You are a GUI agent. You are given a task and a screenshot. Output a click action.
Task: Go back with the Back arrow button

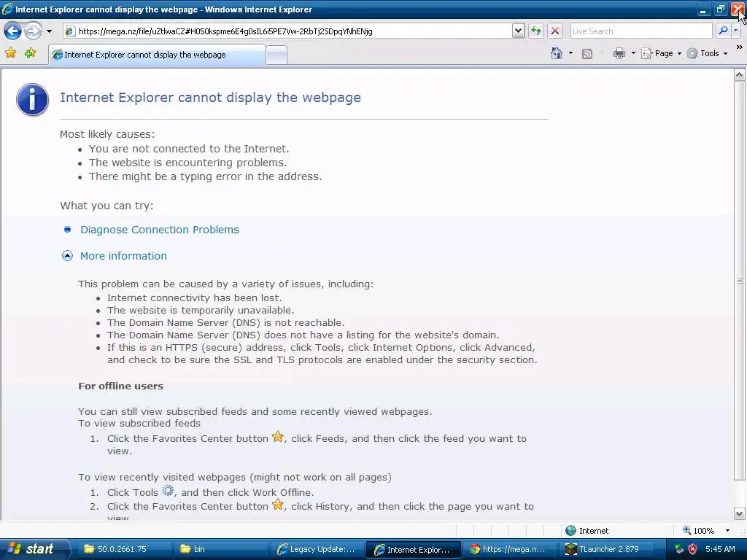pos(12,31)
